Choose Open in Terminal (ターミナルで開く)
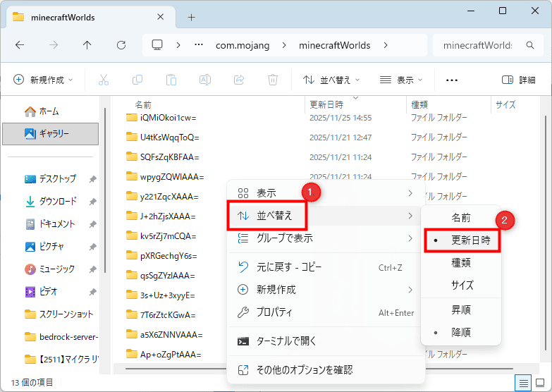 pyautogui.click(x=326, y=341)
